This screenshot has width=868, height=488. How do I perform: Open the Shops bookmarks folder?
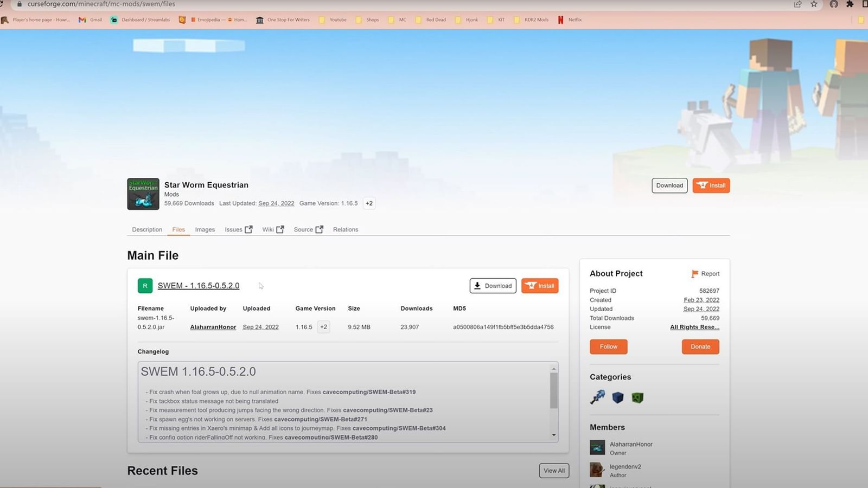pos(368,20)
